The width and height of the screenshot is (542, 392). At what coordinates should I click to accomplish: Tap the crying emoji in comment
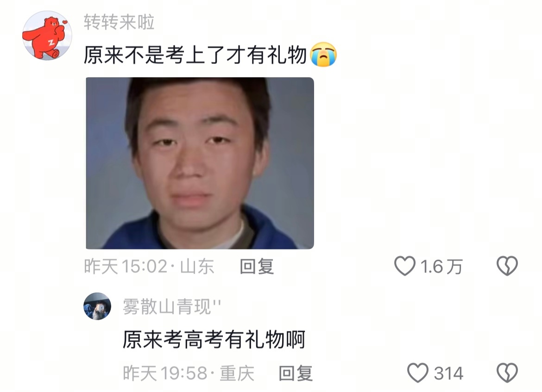pyautogui.click(x=323, y=55)
